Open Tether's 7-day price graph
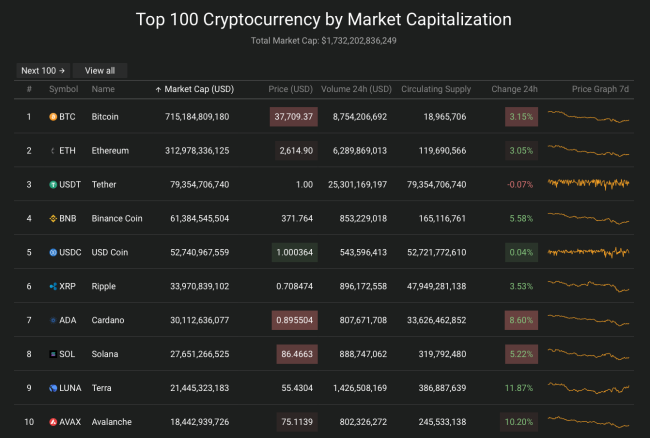Image resolution: width=650 pixels, height=438 pixels. pyautogui.click(x=588, y=183)
